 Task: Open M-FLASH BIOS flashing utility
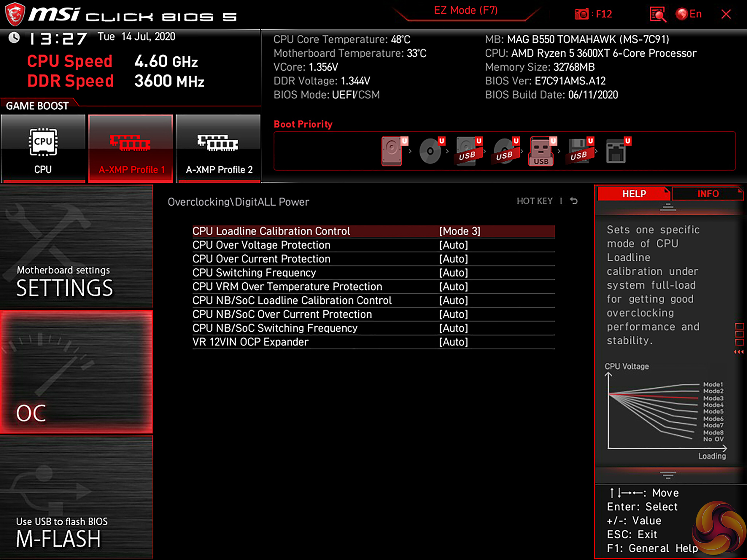click(x=76, y=498)
